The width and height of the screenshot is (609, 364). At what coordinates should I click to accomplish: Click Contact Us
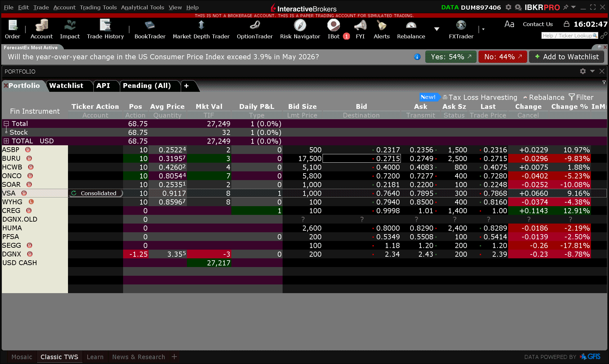click(538, 24)
